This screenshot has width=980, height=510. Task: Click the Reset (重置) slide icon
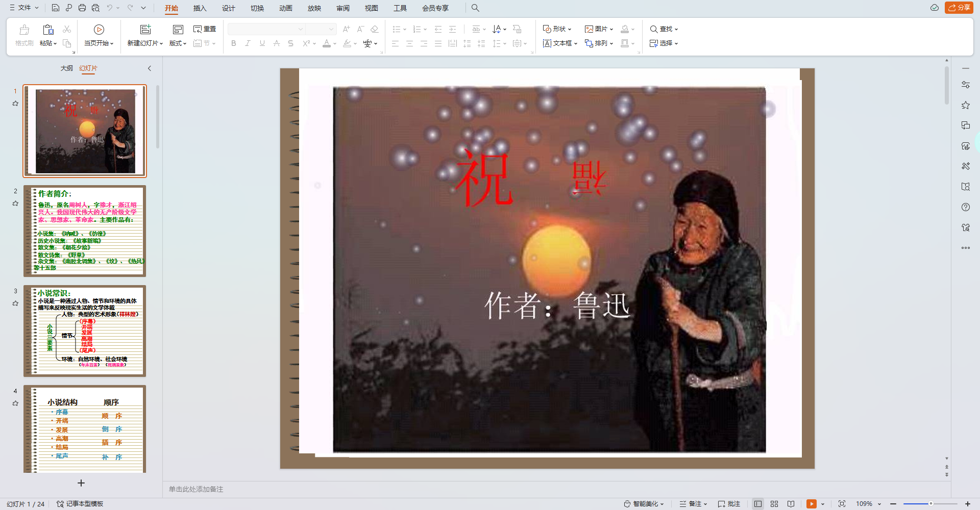pos(205,29)
